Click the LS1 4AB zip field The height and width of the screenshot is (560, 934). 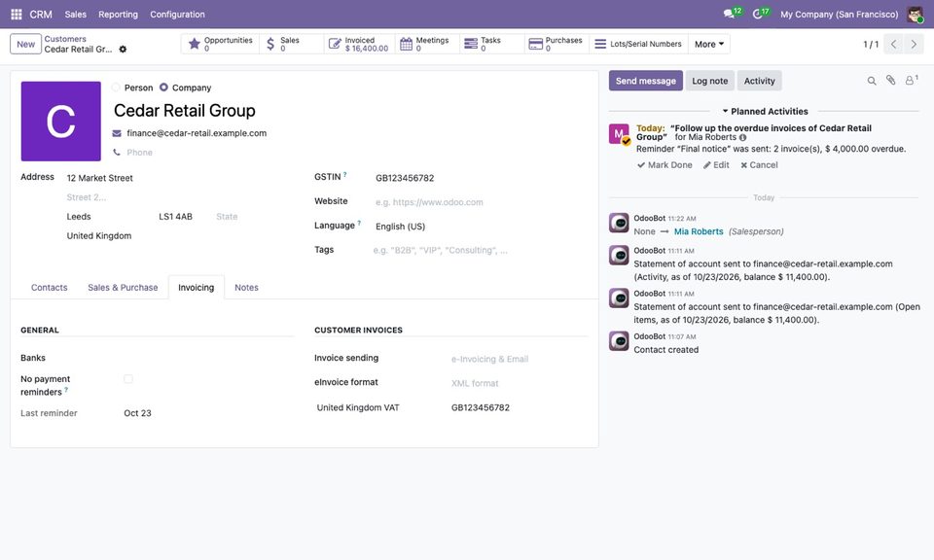(x=184, y=217)
